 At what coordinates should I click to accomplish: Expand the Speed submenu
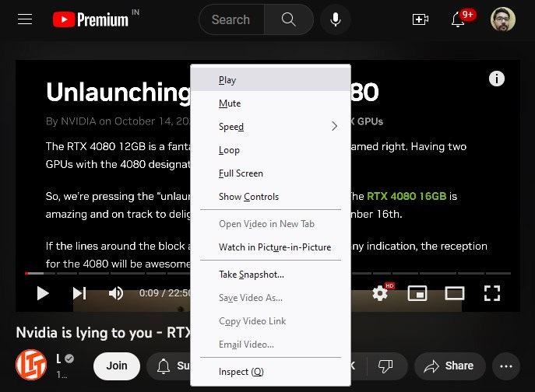[270, 127]
